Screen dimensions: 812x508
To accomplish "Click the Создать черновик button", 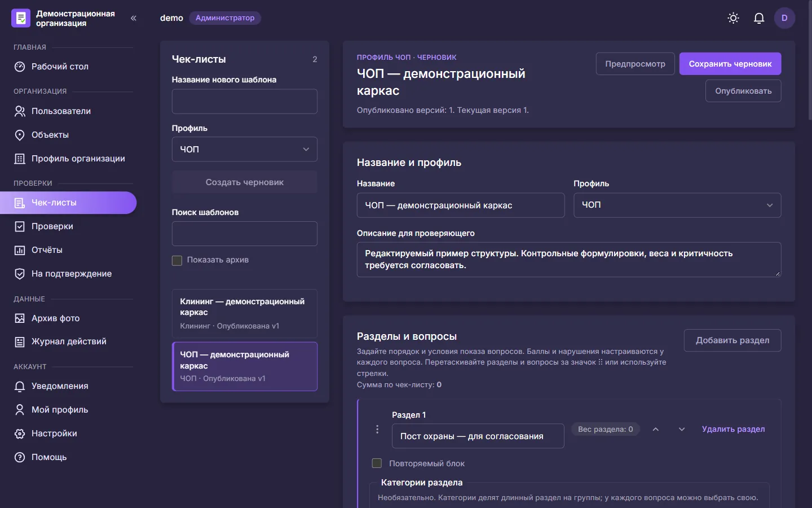I will [x=245, y=182].
